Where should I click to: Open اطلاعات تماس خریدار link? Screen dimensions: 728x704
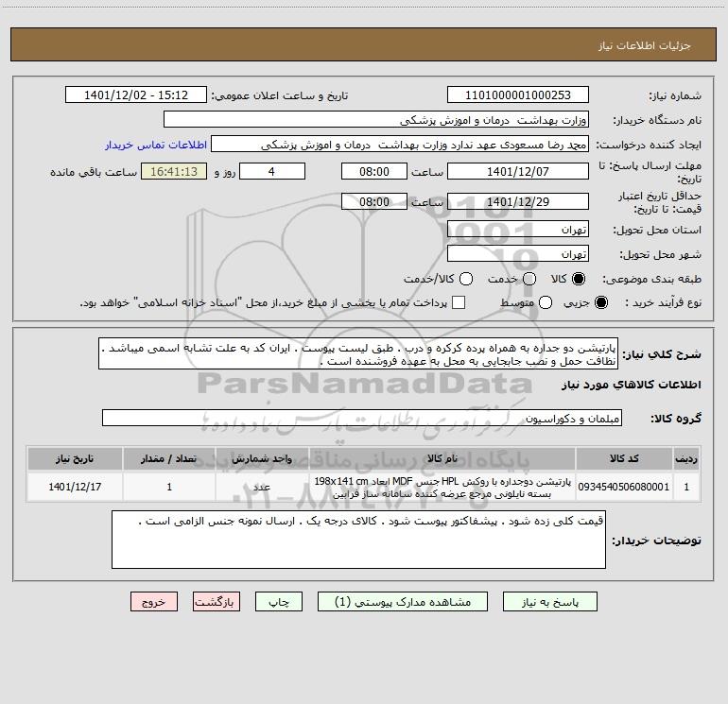point(156,145)
